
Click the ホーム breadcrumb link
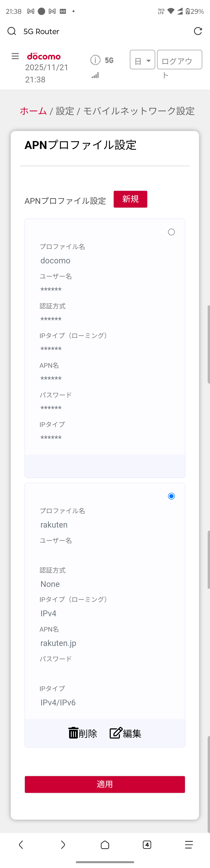tap(33, 111)
